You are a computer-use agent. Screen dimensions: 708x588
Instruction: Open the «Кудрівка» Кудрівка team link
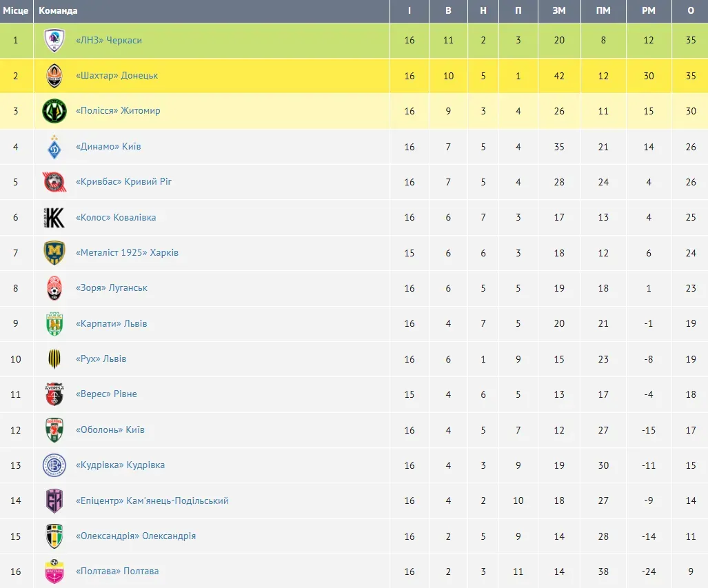(120, 465)
